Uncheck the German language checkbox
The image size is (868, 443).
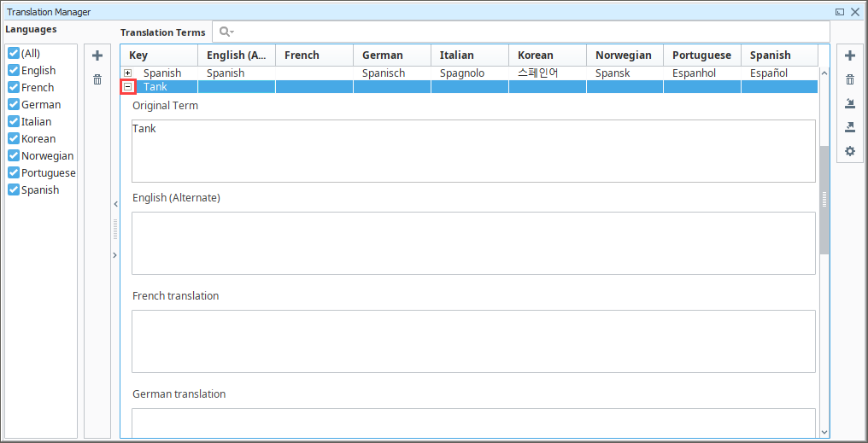click(x=14, y=104)
